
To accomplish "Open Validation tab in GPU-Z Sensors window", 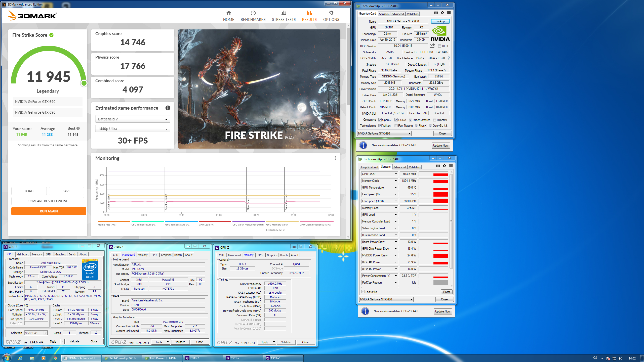I will click(x=415, y=167).
